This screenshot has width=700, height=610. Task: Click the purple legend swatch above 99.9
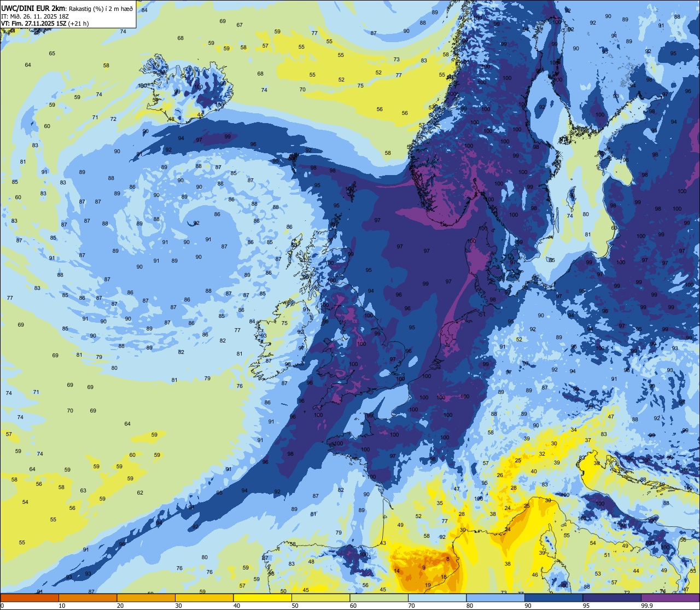[670, 597]
